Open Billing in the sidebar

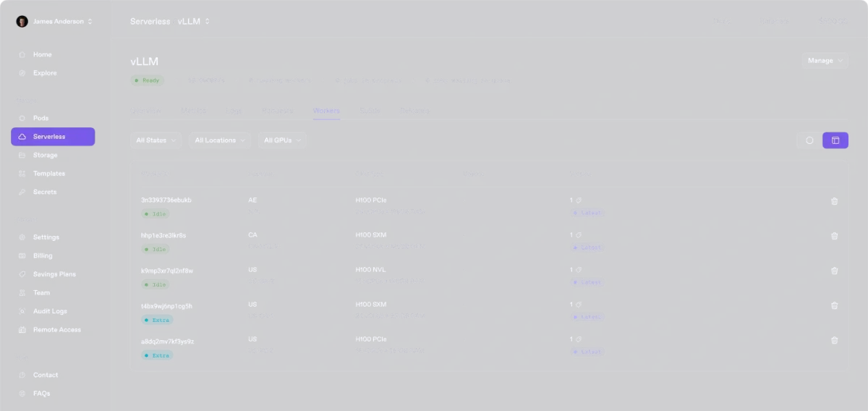(x=53, y=255)
